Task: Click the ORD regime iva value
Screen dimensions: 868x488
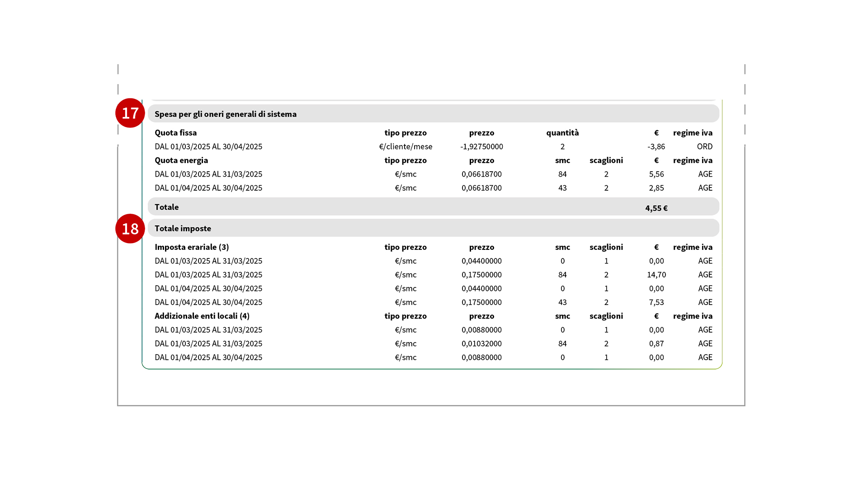Action: click(704, 146)
